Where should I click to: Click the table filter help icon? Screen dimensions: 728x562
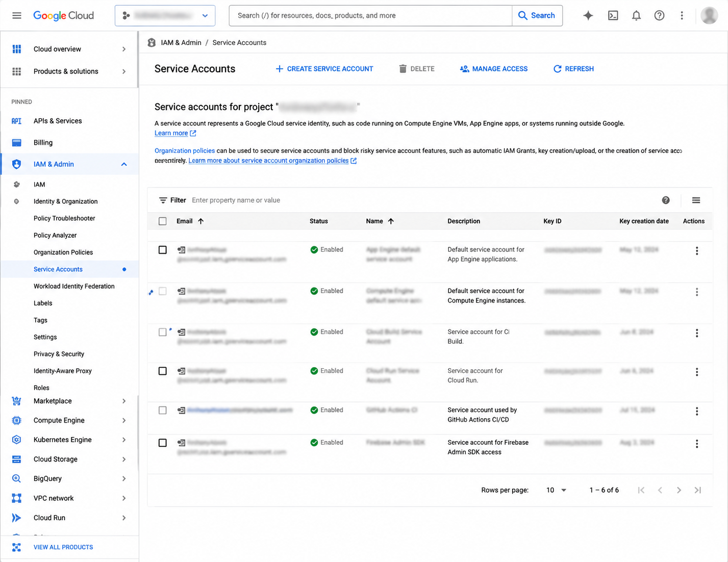(666, 200)
